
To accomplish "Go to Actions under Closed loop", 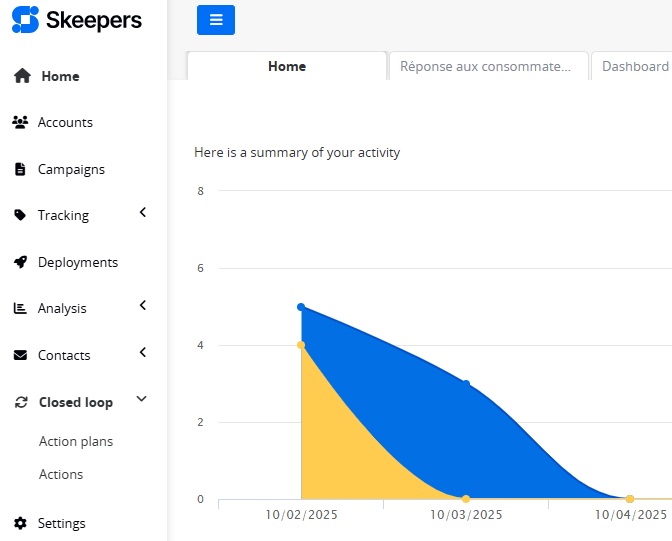I will pyautogui.click(x=61, y=474).
